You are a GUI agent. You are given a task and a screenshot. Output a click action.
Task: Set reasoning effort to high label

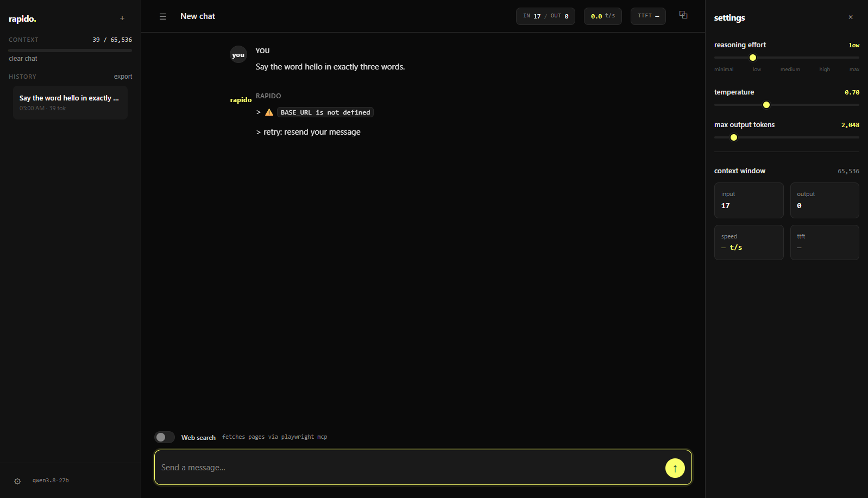825,70
